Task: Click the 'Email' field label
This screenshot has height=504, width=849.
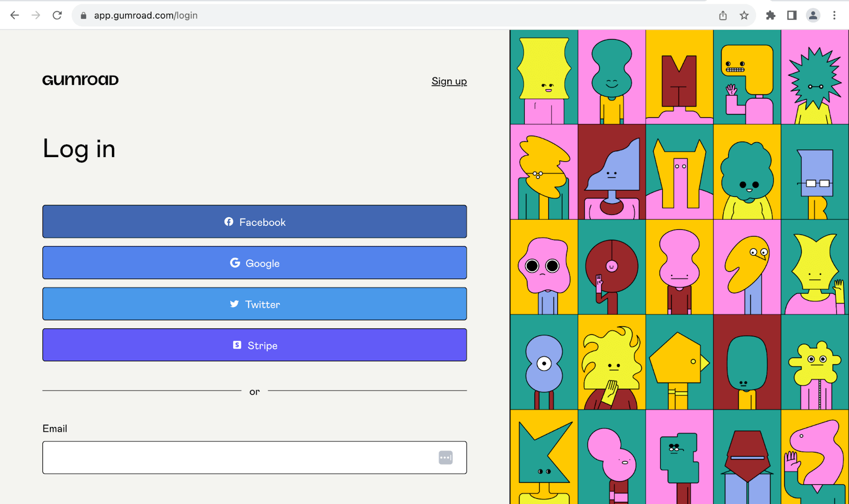Action: pyautogui.click(x=55, y=429)
